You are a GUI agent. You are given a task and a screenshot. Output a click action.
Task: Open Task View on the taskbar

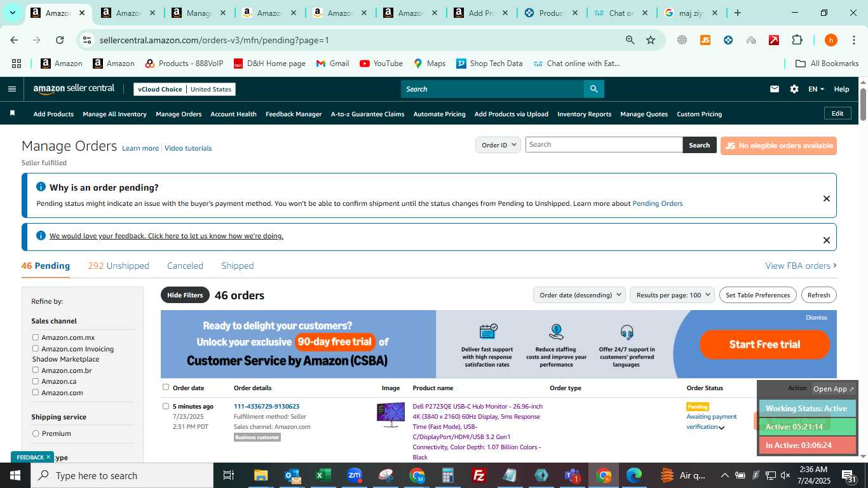229,475
